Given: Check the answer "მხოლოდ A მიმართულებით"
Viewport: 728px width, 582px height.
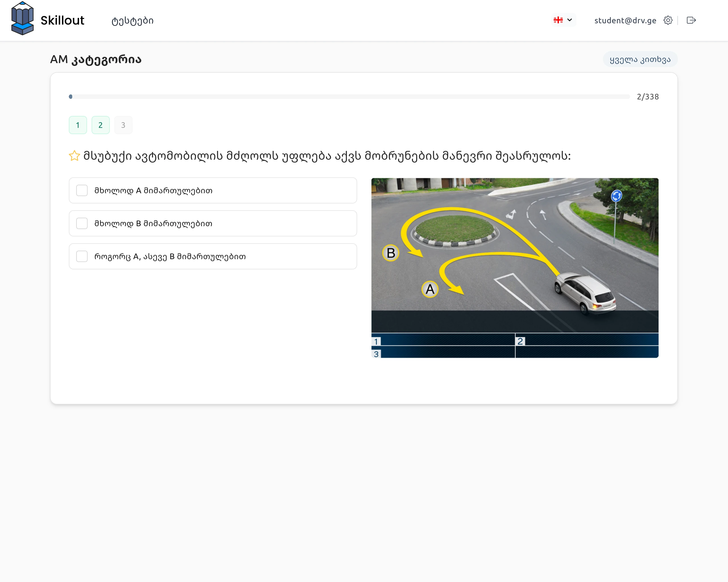Looking at the screenshot, I should pyautogui.click(x=82, y=191).
